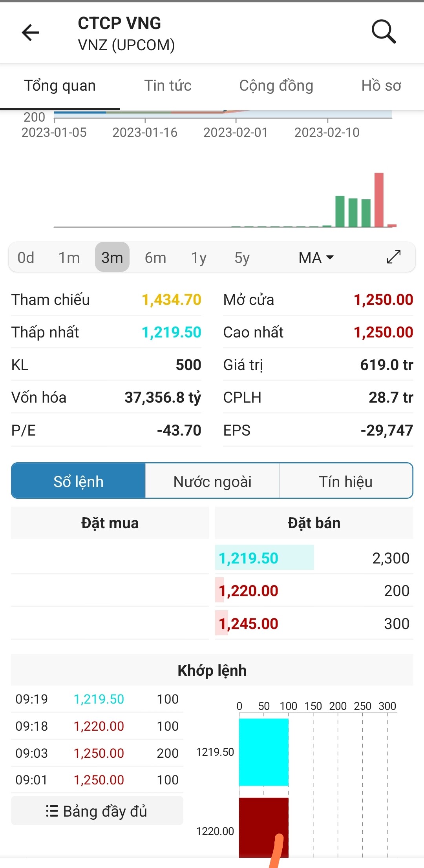424x868 pixels.
Task: Switch to the Cộng đồng tab
Action: (x=276, y=86)
